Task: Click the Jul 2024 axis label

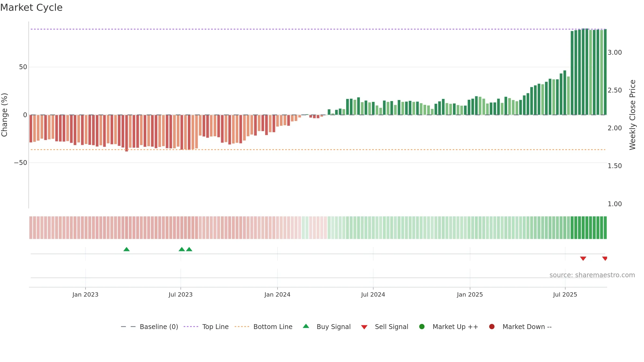Action: click(x=373, y=295)
